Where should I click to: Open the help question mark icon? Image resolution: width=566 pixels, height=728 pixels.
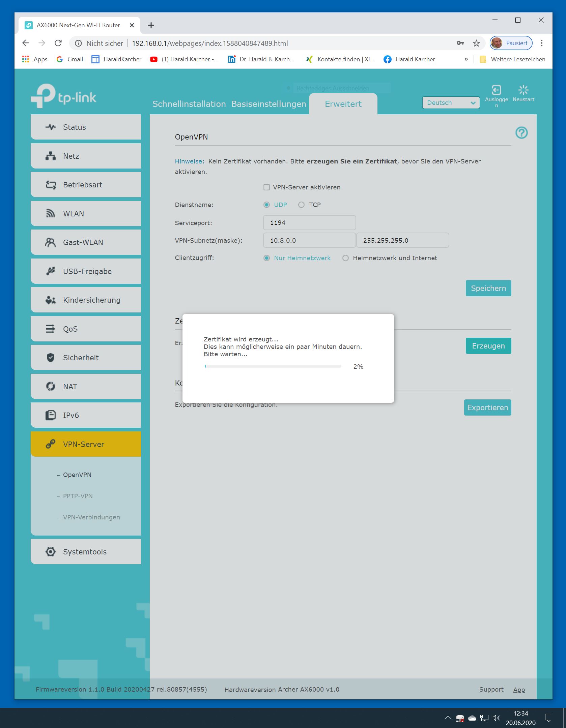[x=521, y=133]
